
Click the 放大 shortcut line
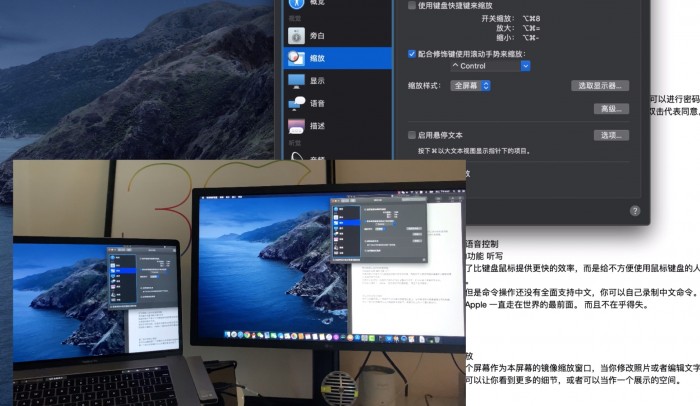pyautogui.click(x=518, y=28)
